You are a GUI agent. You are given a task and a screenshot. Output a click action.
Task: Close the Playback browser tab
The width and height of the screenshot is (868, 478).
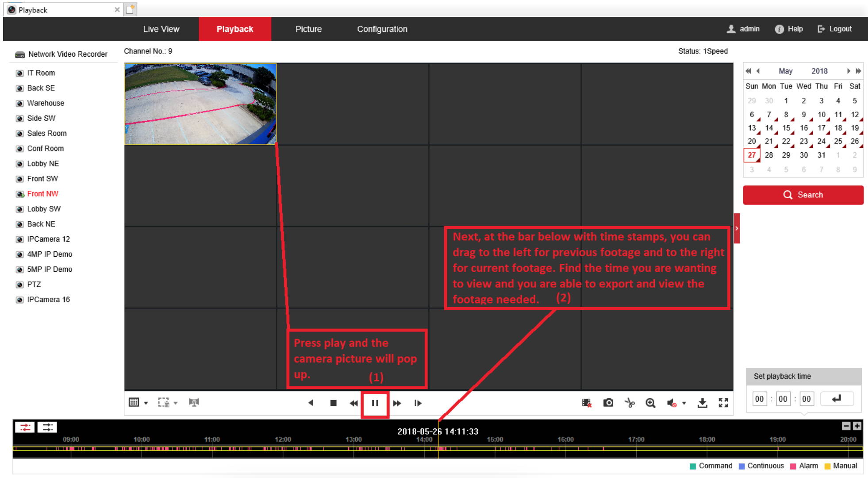[x=117, y=10]
